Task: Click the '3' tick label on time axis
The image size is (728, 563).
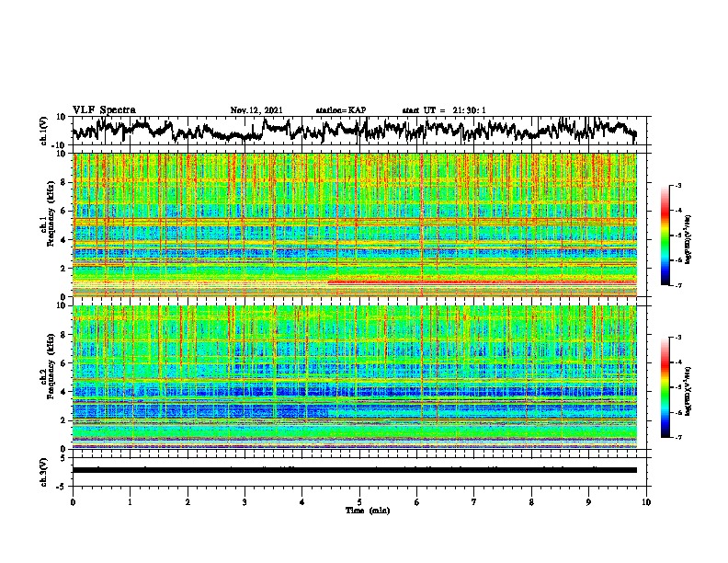Action: [x=245, y=502]
